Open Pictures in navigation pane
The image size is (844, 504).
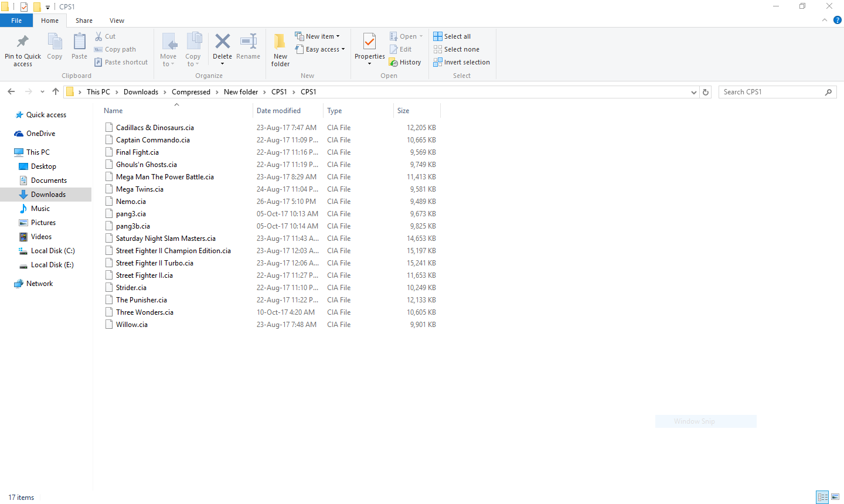pos(43,223)
